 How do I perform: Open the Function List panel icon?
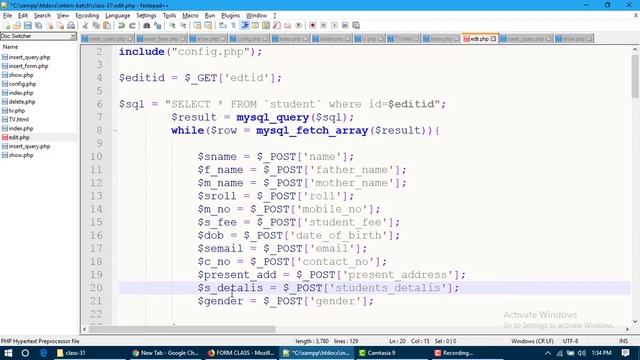(277, 26)
